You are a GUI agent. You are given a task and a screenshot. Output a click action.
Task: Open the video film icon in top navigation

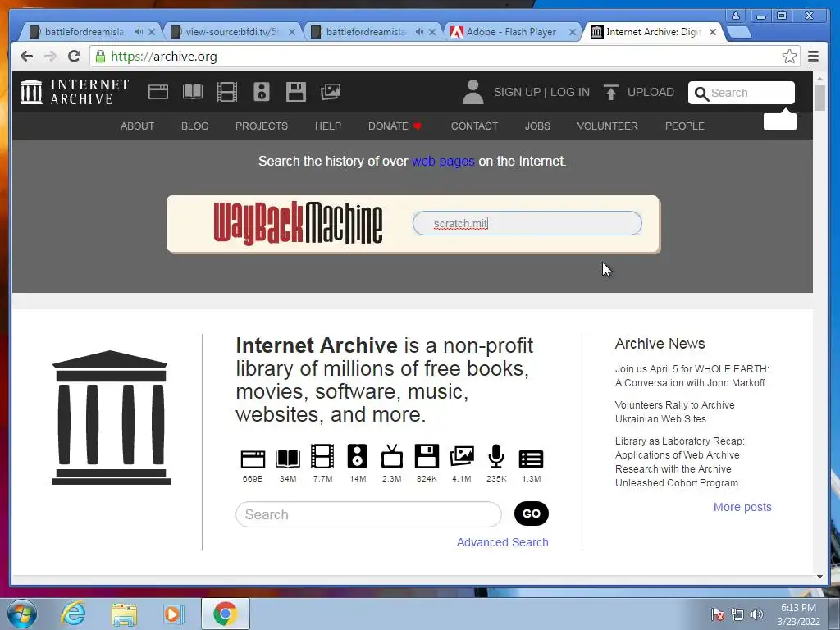coord(226,92)
